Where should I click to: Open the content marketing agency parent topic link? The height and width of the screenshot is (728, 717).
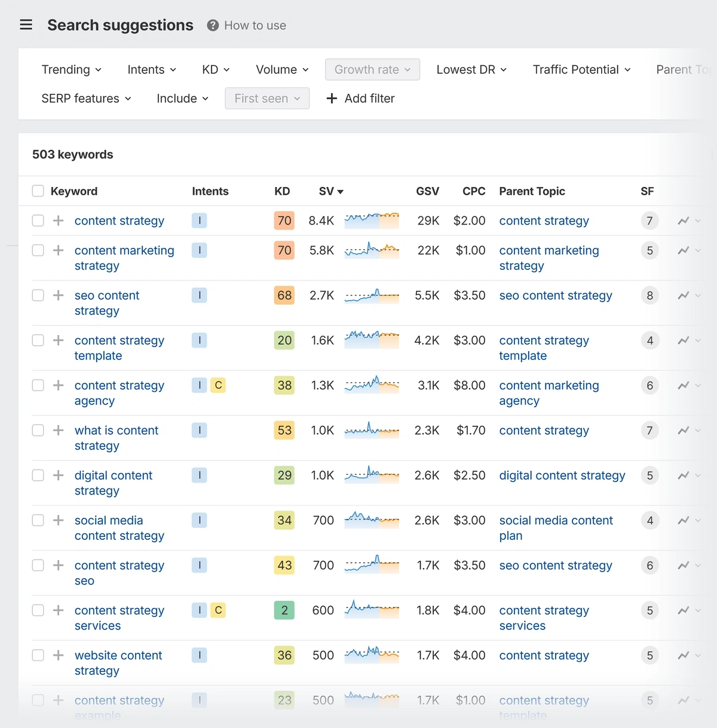[x=549, y=393]
